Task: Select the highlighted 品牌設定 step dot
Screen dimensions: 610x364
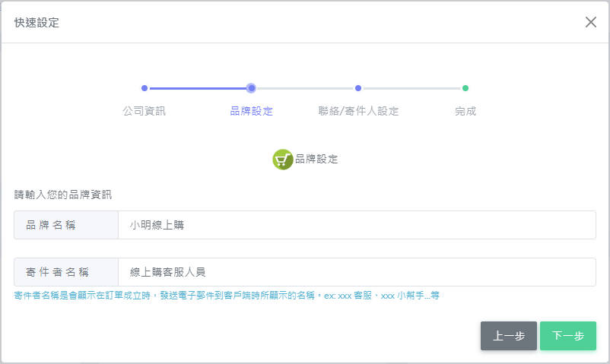Action: pos(252,88)
